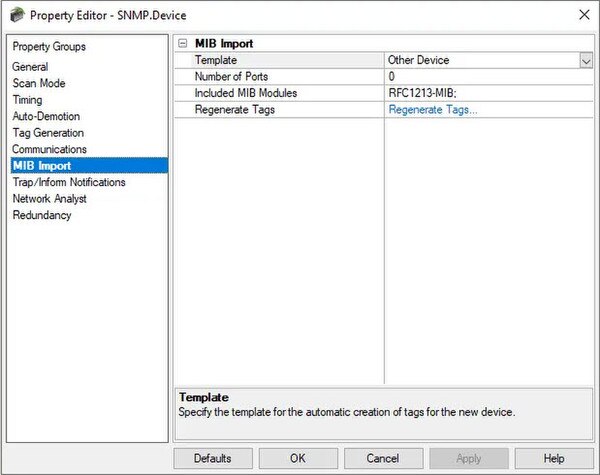Select the Template property label
Screen dimensions: 600x475
coord(216,60)
